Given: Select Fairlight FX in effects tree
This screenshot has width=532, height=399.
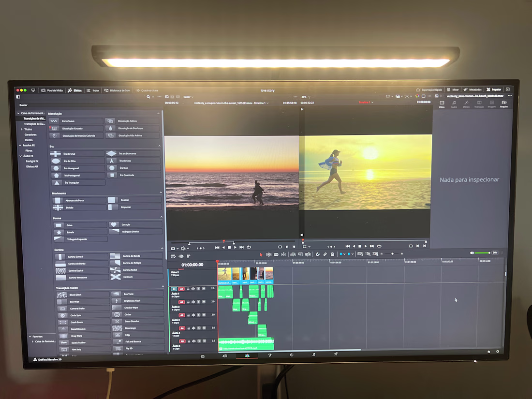Looking at the screenshot, I should (x=32, y=161).
